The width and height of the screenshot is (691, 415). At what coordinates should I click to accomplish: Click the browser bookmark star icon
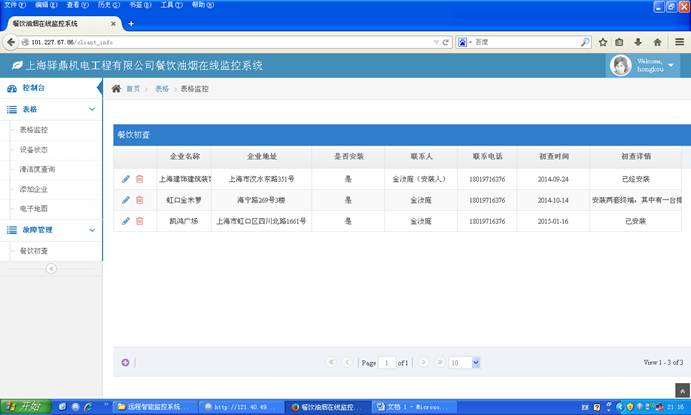coord(603,42)
